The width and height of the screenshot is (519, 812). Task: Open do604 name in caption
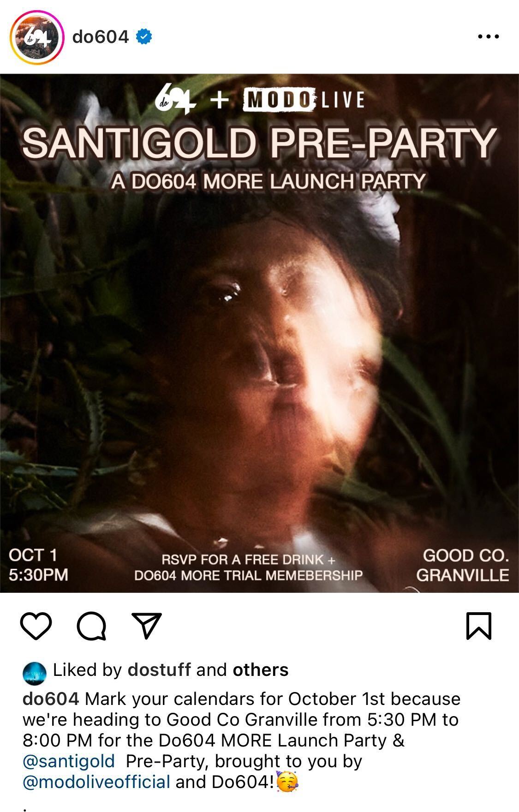[51, 699]
